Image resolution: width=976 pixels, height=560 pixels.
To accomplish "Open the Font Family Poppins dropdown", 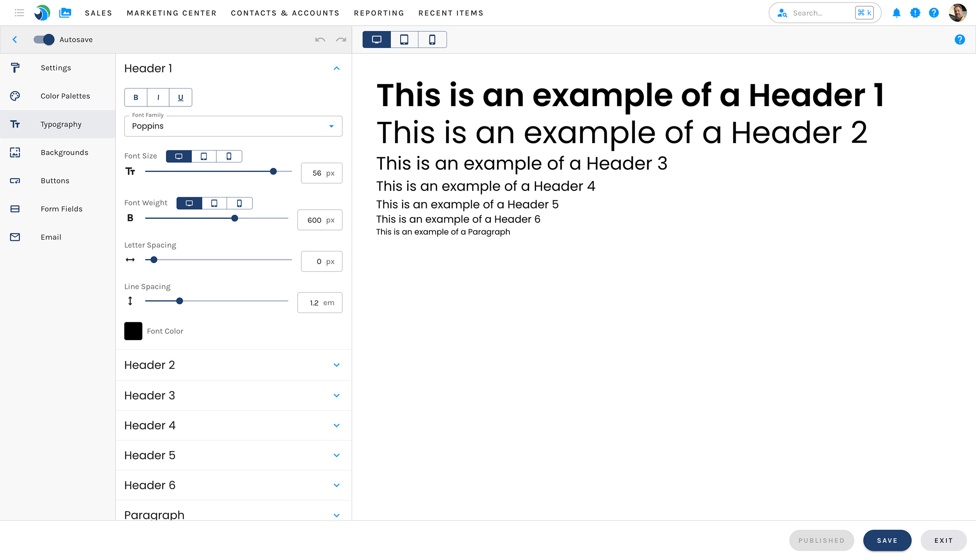I will [x=233, y=126].
